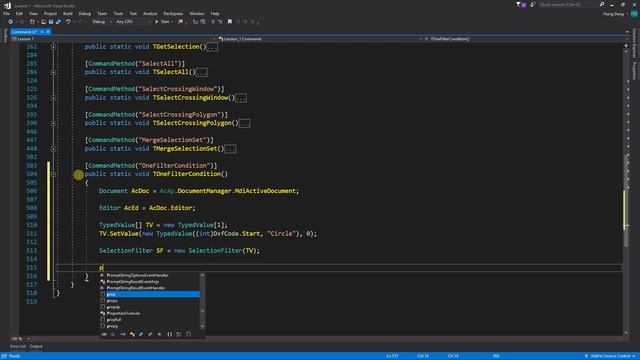Click the Quick Launch magnifier icon
This screenshot has height=360, width=640.
(x=602, y=4)
